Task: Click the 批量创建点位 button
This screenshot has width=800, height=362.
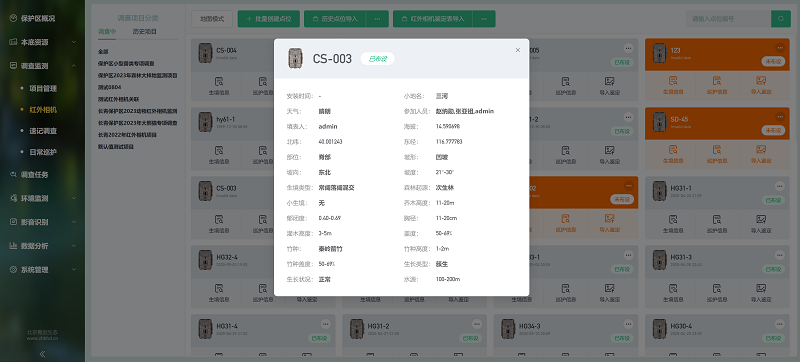Action: coord(269,19)
